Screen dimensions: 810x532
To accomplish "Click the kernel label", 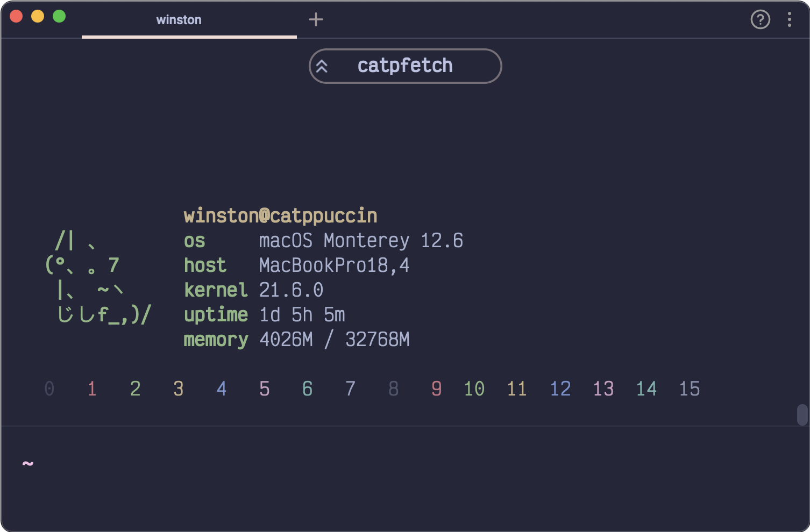I will click(216, 290).
